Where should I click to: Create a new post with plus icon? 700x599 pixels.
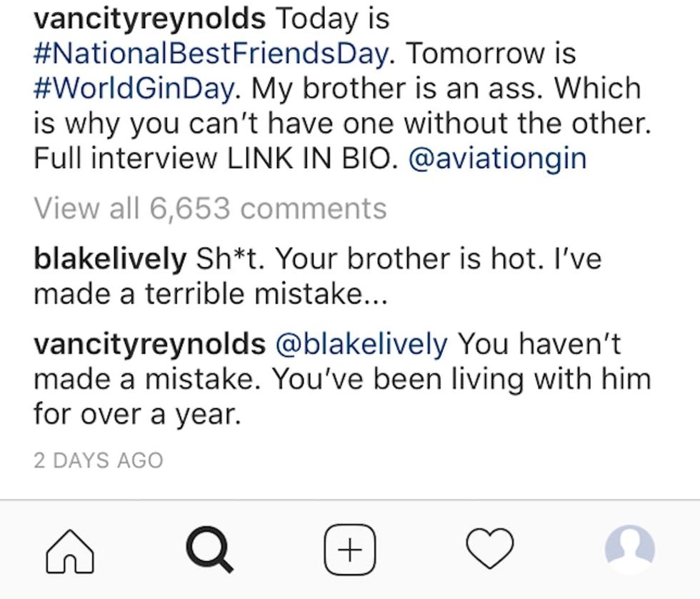tap(349, 550)
